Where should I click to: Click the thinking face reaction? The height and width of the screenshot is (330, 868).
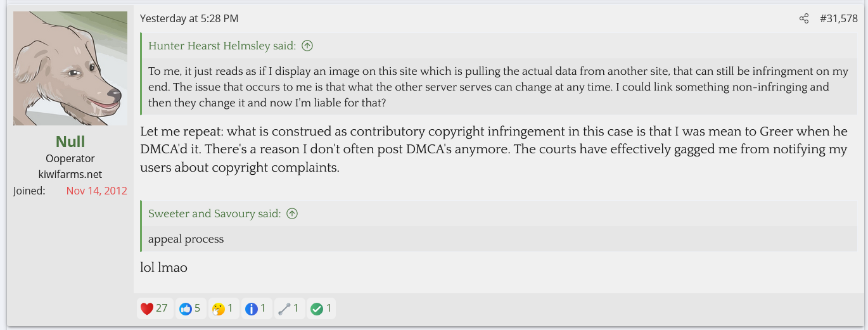coord(219,308)
